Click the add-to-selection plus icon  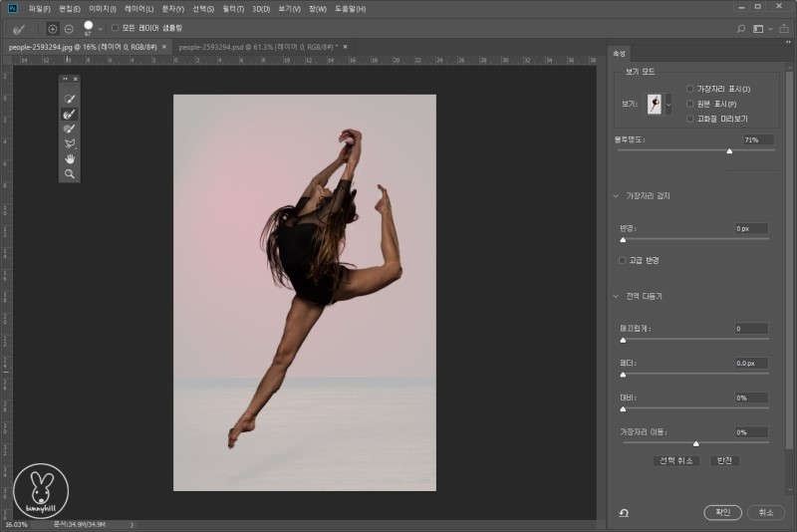(x=53, y=28)
